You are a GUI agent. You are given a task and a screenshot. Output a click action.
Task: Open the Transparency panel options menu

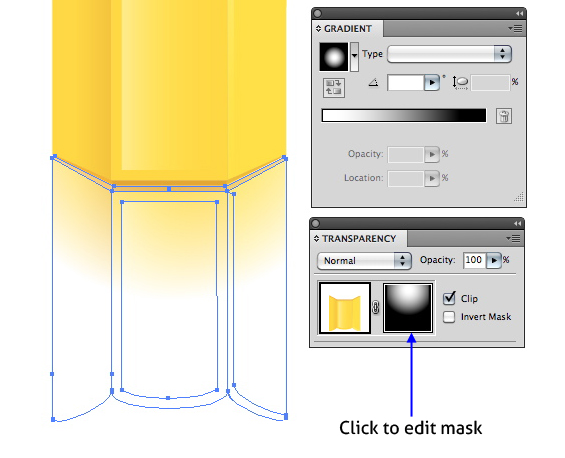click(513, 238)
